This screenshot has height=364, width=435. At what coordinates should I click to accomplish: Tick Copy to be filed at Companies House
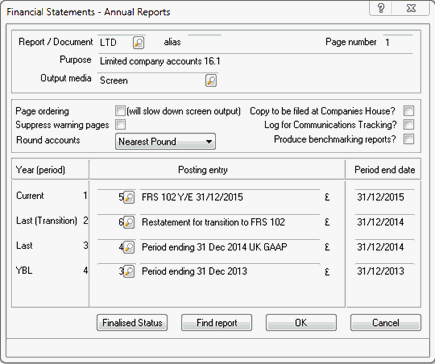click(409, 110)
